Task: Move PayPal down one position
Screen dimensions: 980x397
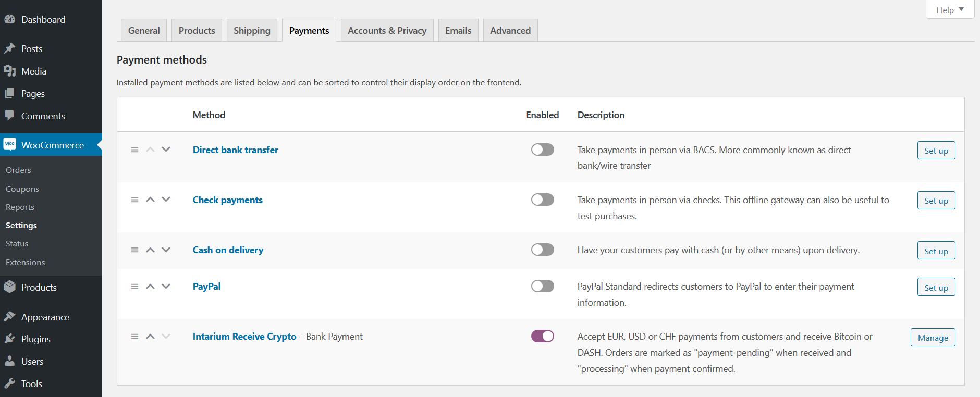Action: [166, 286]
